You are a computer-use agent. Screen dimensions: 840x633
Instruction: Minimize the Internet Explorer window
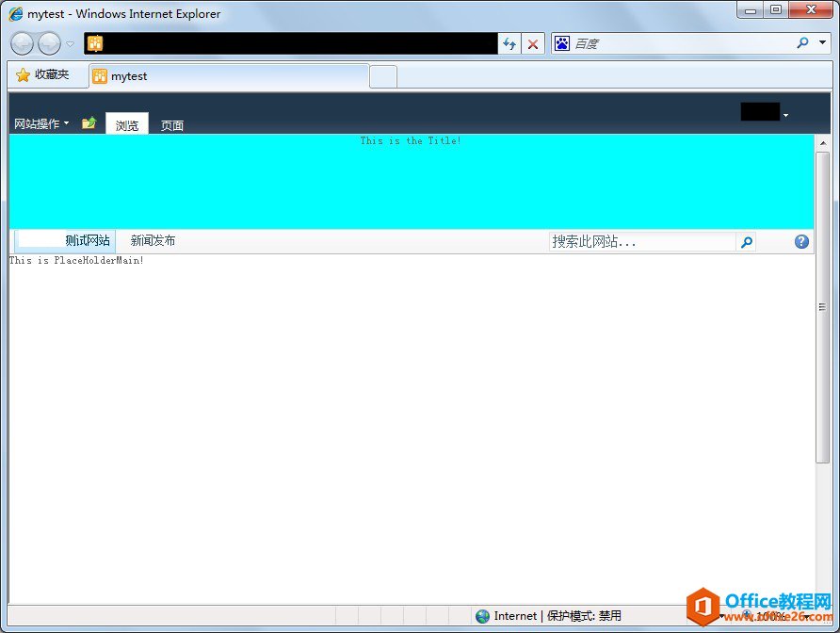[751, 10]
